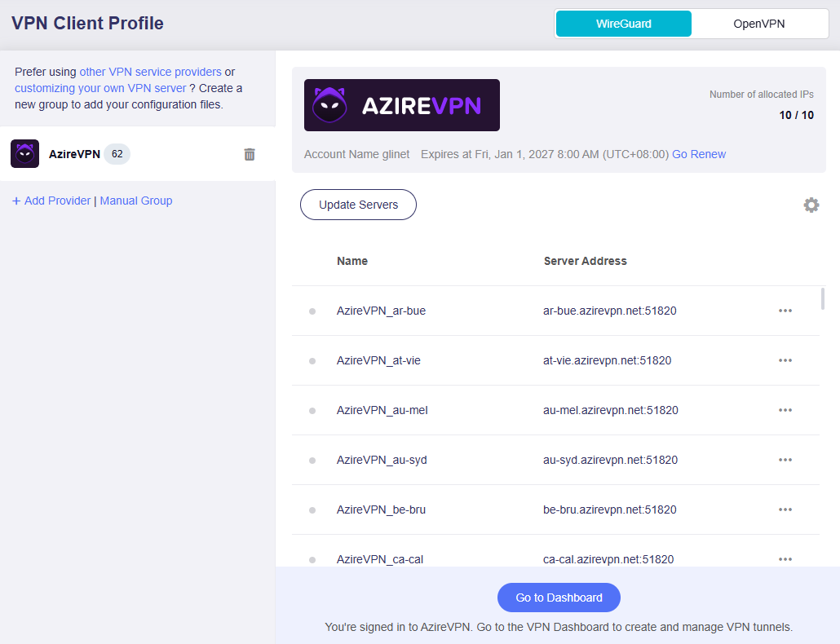
Task: Click the Manual Group link
Action: point(136,201)
